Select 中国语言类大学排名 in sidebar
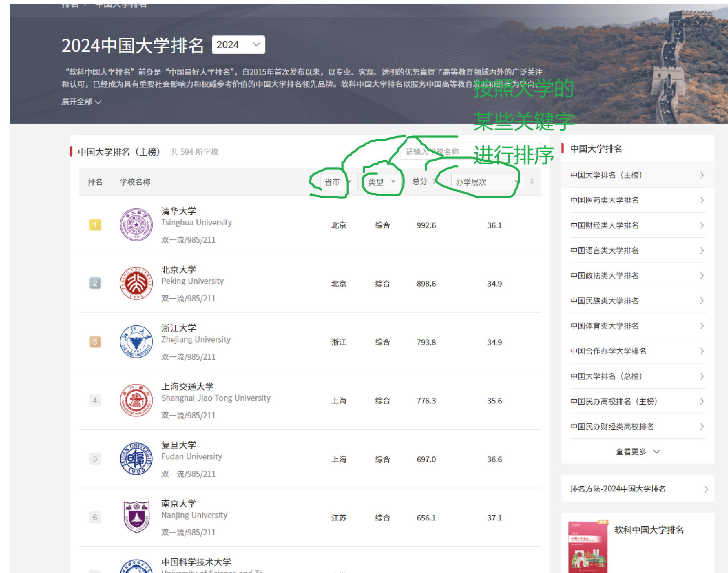The width and height of the screenshot is (728, 573). click(638, 250)
